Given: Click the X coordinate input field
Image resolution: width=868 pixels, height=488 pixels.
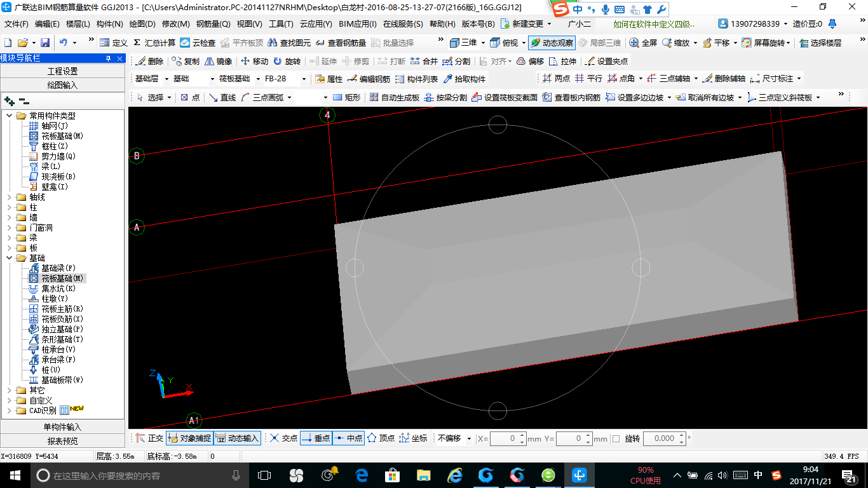Looking at the screenshot, I should [x=505, y=438].
